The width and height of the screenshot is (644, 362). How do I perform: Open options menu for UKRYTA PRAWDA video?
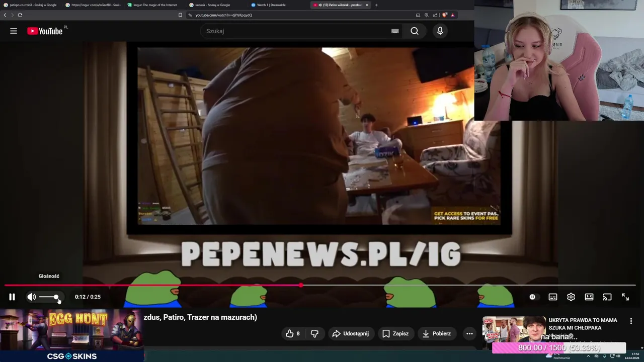coord(631,321)
